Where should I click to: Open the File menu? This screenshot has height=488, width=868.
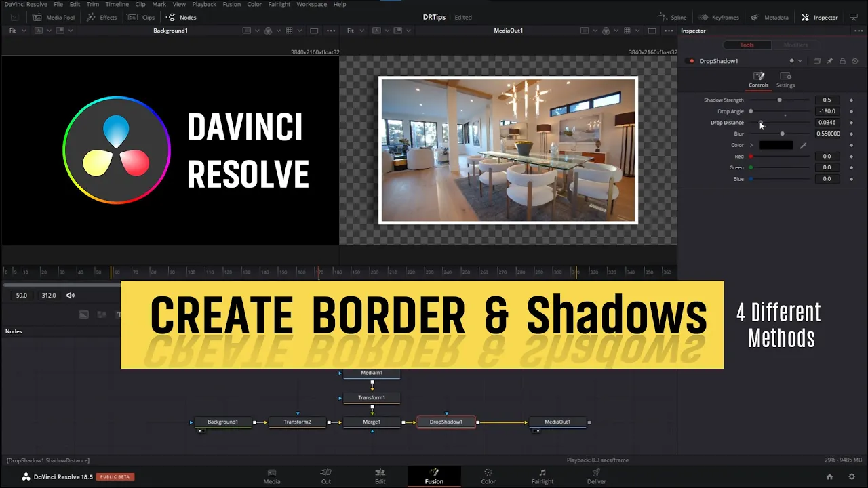(58, 4)
